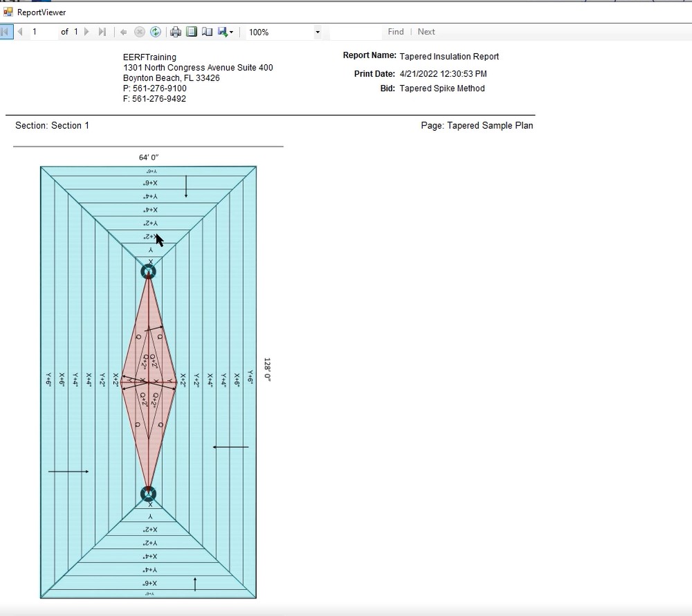Viewport: 692px width, 616px height.
Task: Open page setup
Action: click(207, 32)
